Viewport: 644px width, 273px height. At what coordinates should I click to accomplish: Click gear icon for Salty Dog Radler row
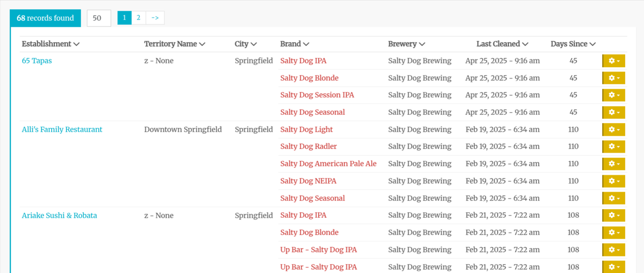pos(614,147)
